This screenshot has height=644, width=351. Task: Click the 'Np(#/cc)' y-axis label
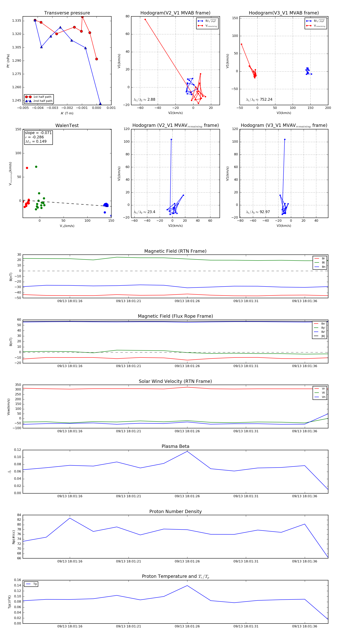tap(13, 537)
